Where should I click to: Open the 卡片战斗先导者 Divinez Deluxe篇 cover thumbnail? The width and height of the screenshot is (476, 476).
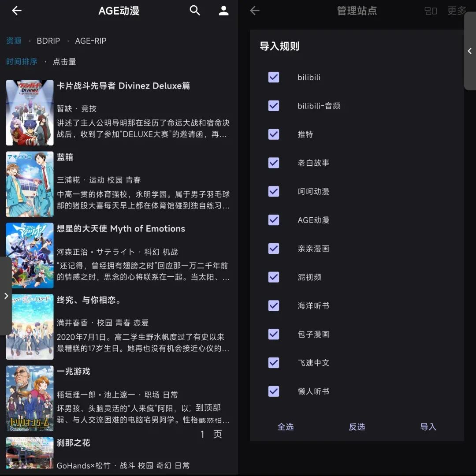click(x=30, y=113)
